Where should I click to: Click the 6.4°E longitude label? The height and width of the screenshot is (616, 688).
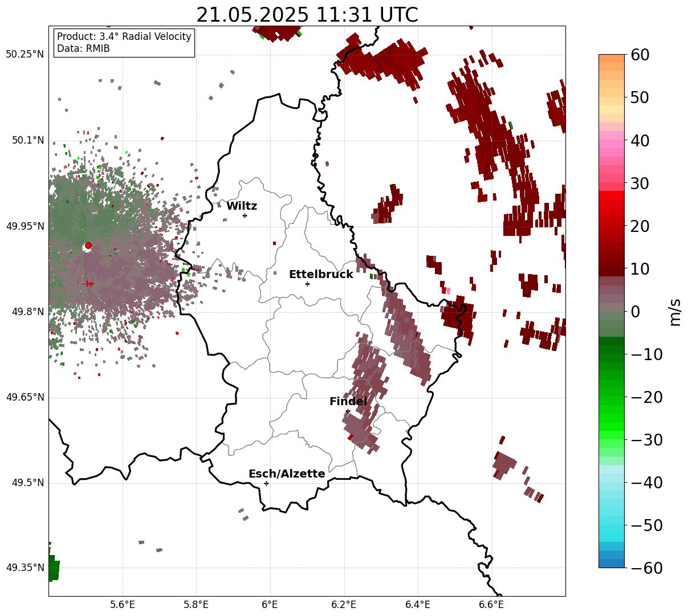tap(418, 605)
